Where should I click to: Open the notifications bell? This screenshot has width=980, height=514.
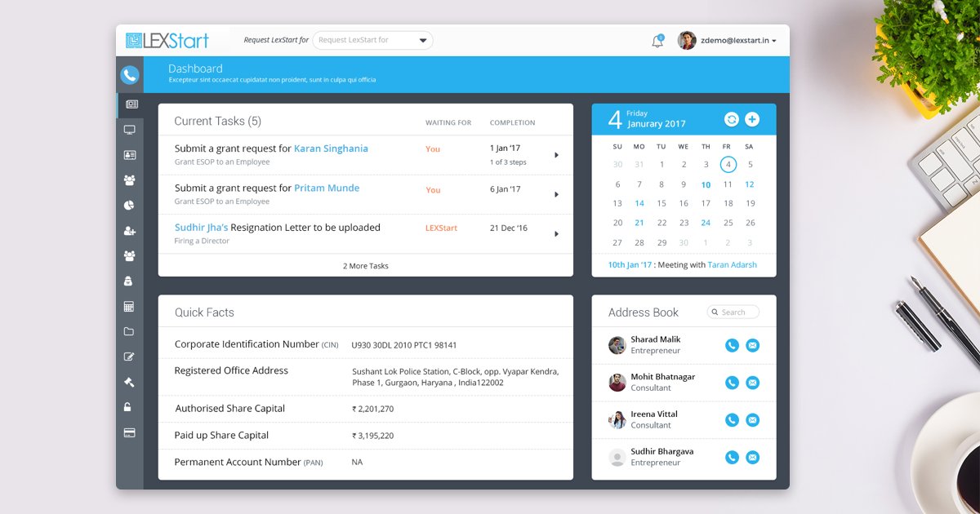pyautogui.click(x=657, y=41)
